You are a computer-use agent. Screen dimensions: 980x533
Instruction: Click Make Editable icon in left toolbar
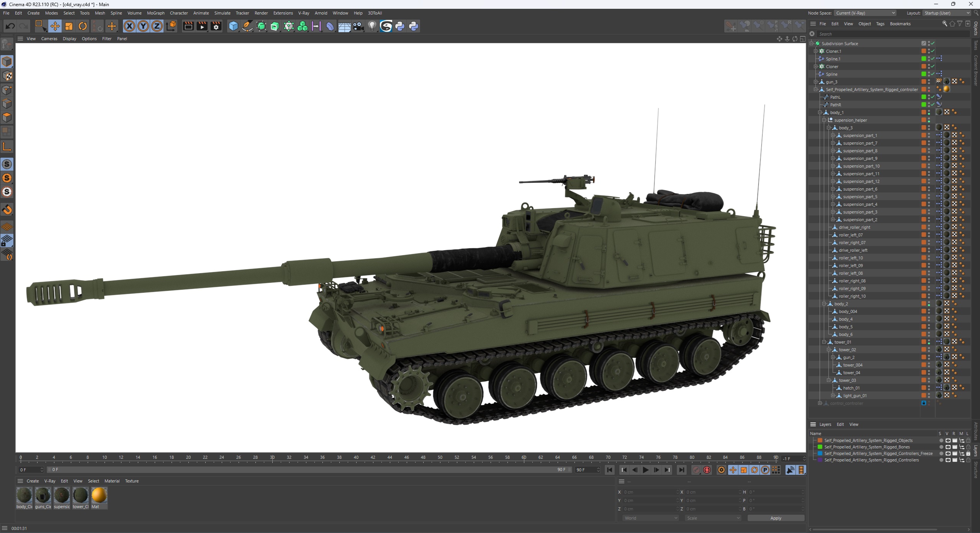coord(7,45)
